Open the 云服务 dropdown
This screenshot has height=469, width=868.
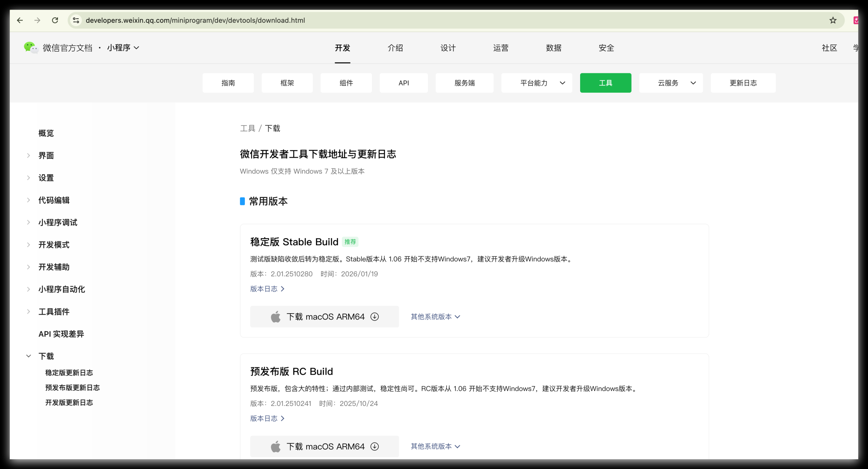tap(671, 83)
